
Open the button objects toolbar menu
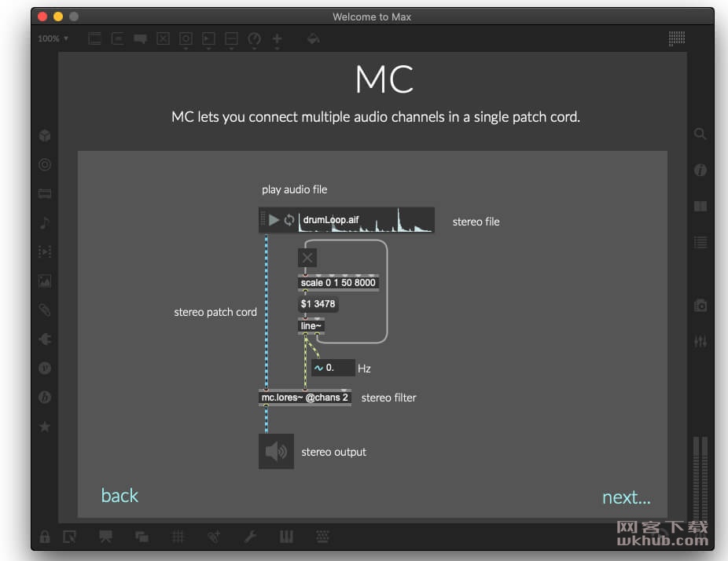click(x=186, y=39)
